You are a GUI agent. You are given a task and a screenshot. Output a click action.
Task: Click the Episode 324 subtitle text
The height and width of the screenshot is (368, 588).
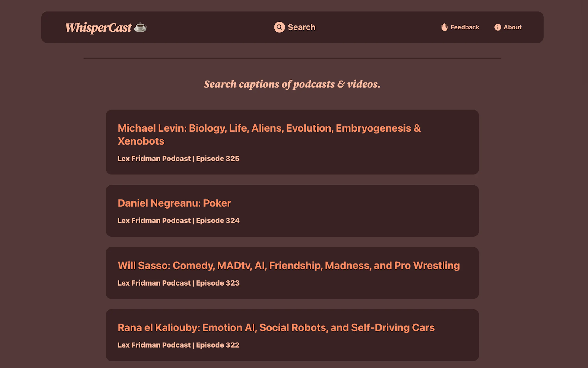pos(178,221)
